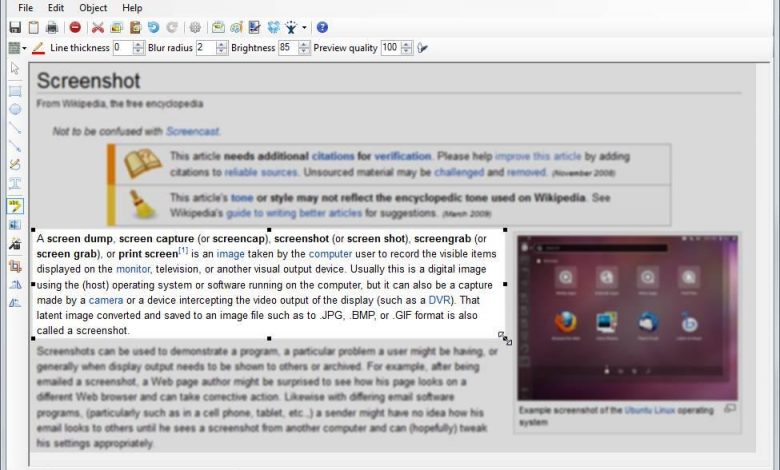780x470 pixels.
Task: Increase Blur radius with the up arrow
Action: tap(222, 45)
